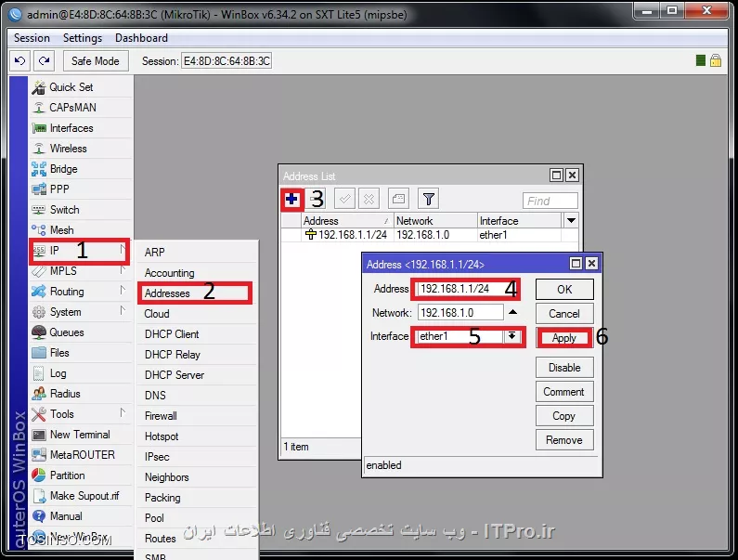Open New Terminal
Image resolution: width=738 pixels, height=560 pixels.
81,435
